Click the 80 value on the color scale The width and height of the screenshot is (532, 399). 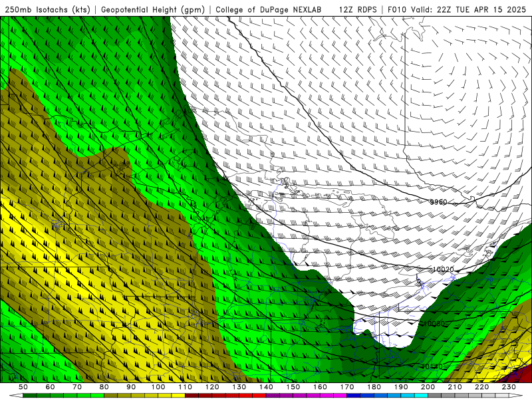(x=104, y=387)
